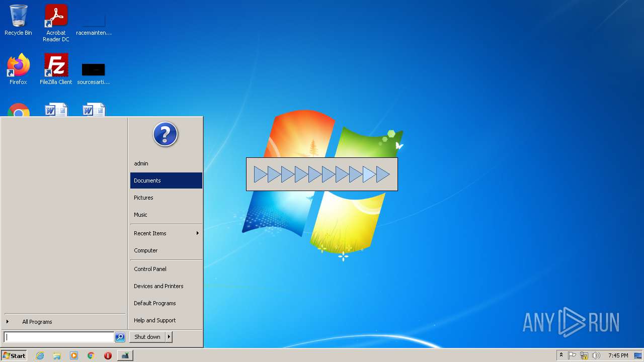Open Default Programs
Viewport: 644px width, 362px height.
[x=166, y=303]
